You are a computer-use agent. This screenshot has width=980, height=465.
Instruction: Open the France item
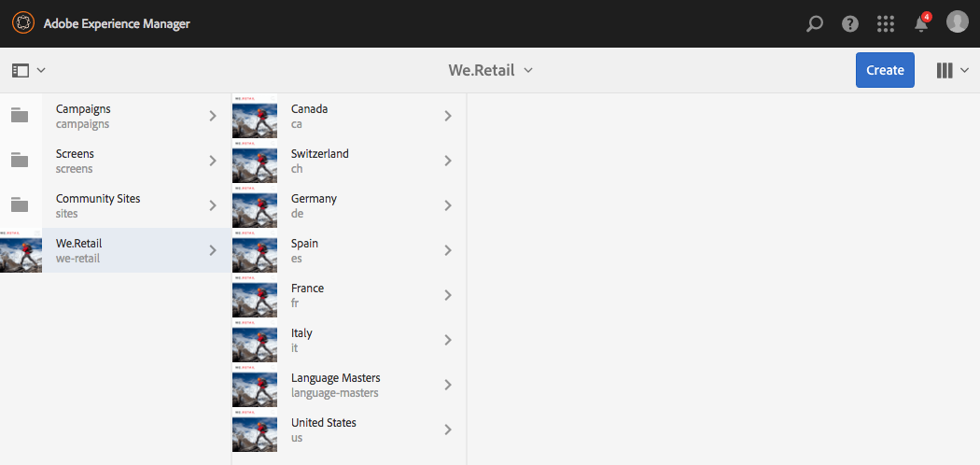click(x=349, y=295)
